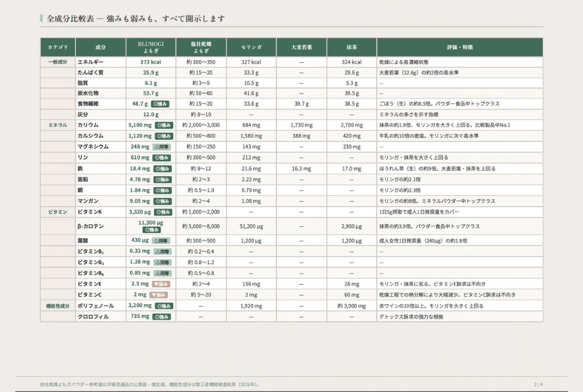Click the 抹茶 column header
Image resolution: width=583 pixels, height=392 pixels.
point(351,47)
